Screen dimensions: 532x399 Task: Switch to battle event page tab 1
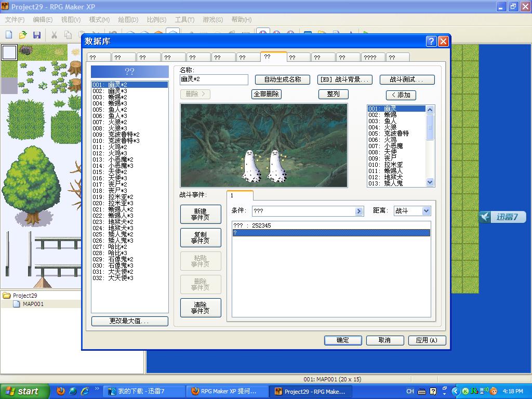pos(240,195)
